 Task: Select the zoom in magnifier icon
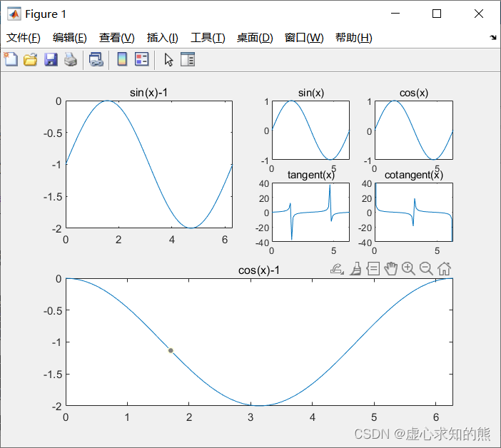pyautogui.click(x=409, y=269)
